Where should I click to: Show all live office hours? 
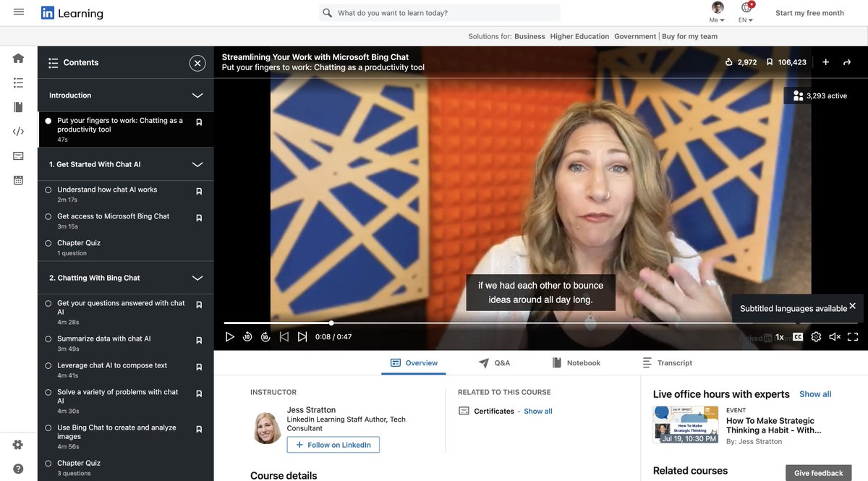coord(815,394)
